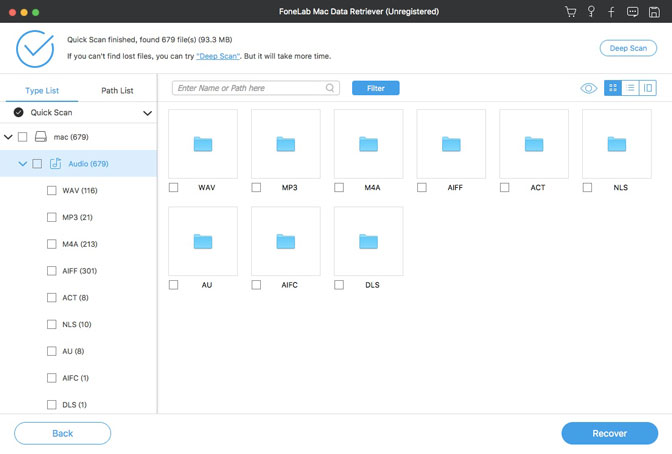Open the AU folder thumbnail

(x=203, y=241)
